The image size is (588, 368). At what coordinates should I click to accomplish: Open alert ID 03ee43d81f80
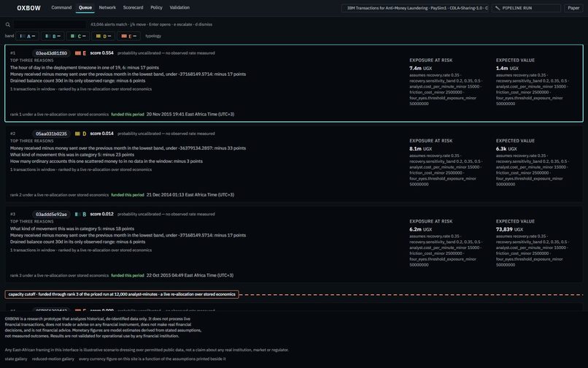point(51,53)
